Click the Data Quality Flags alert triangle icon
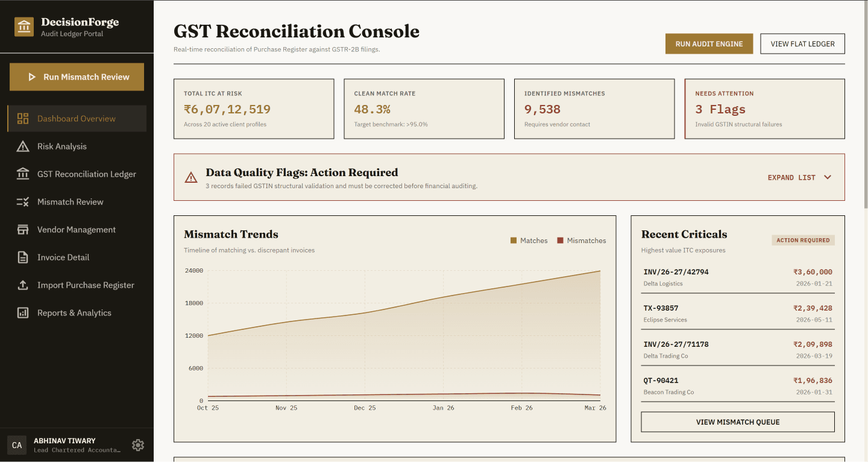Viewport: 868px width, 462px height. click(x=191, y=177)
